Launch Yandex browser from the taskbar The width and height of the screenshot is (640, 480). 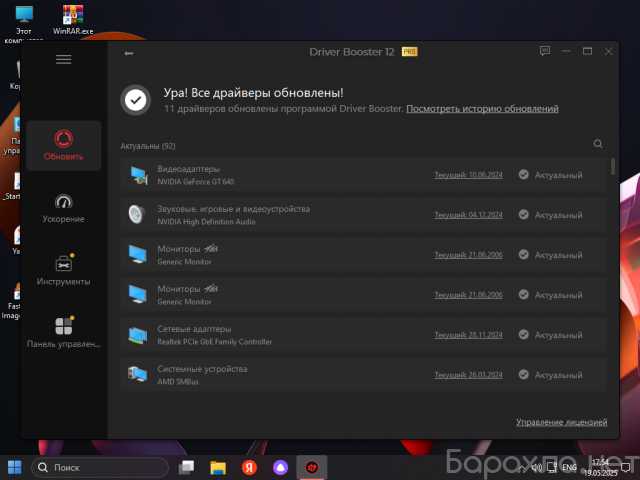coord(249,467)
